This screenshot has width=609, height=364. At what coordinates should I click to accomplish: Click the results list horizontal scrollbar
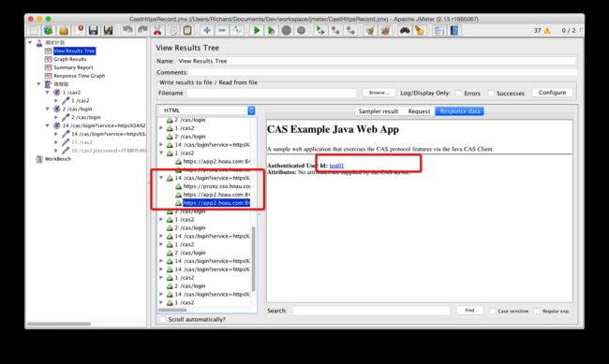pyautogui.click(x=172, y=310)
